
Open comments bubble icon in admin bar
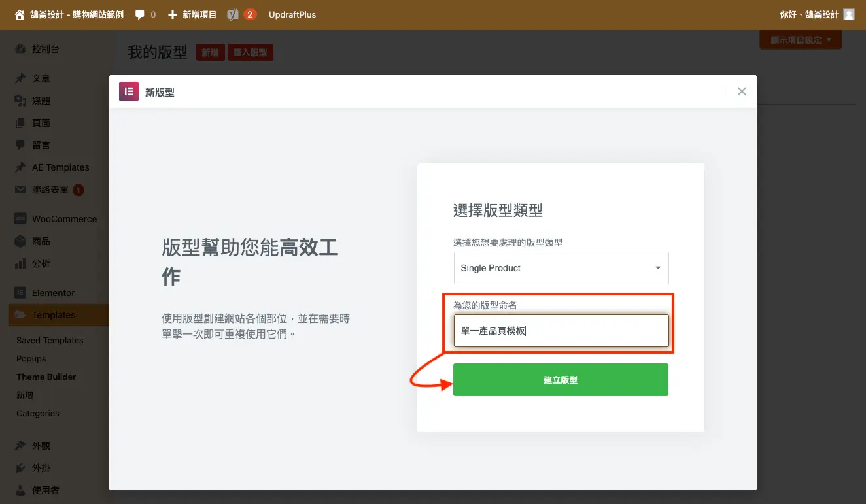139,14
